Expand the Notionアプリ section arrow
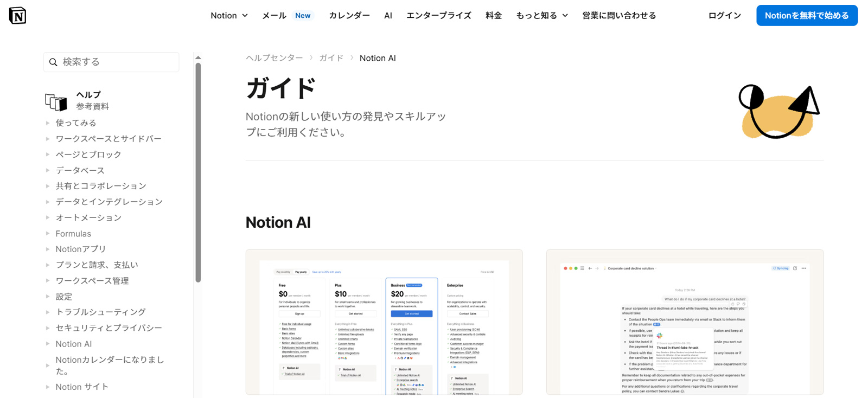Viewport: 868px width, 398px height. tap(48, 249)
